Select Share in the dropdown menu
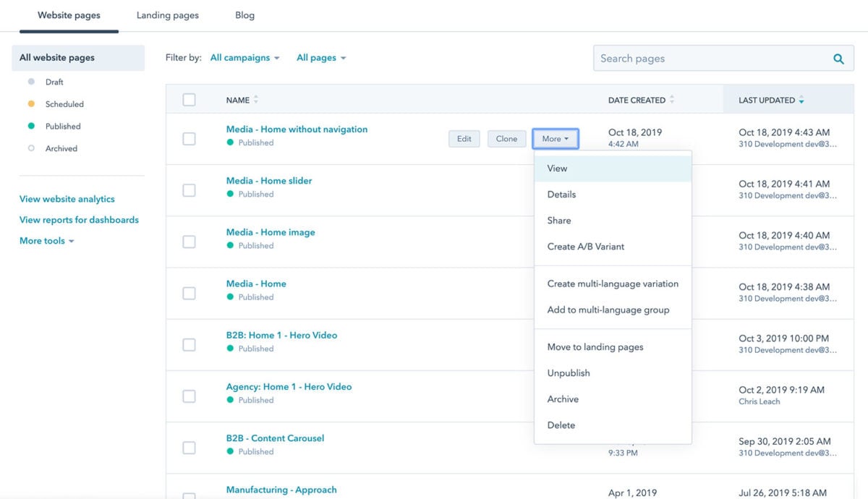Viewport: 868px width, 499px height. click(613, 221)
